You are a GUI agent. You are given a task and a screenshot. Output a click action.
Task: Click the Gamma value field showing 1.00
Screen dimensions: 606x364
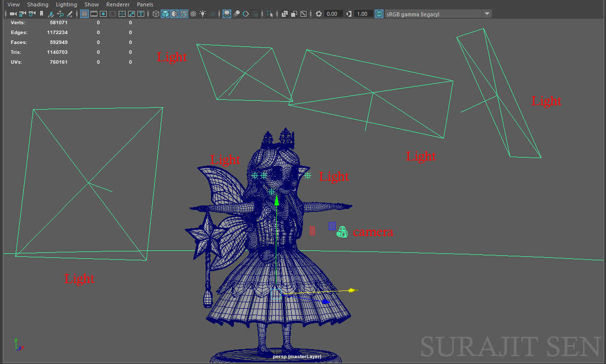click(x=362, y=14)
